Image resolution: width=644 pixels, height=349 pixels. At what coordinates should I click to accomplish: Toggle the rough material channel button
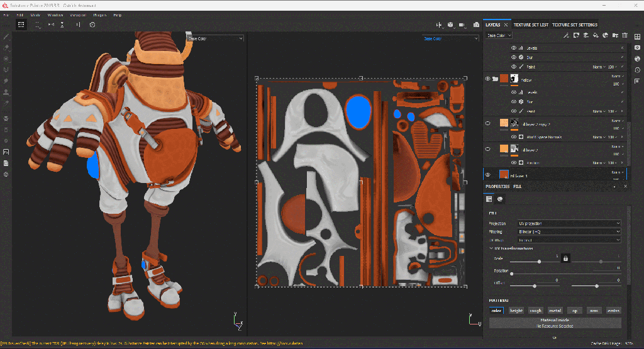pos(535,311)
